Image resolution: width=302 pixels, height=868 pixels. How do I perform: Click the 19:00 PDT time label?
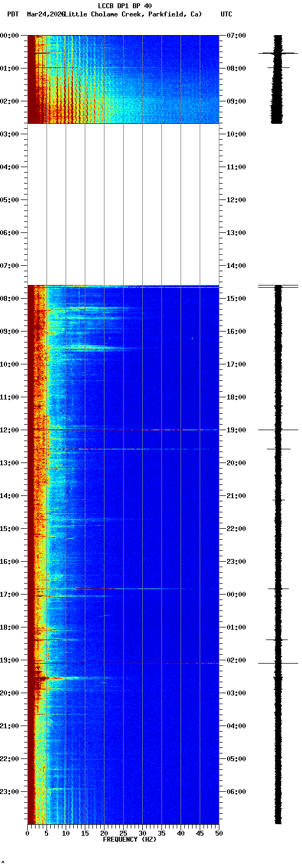coord(9,660)
